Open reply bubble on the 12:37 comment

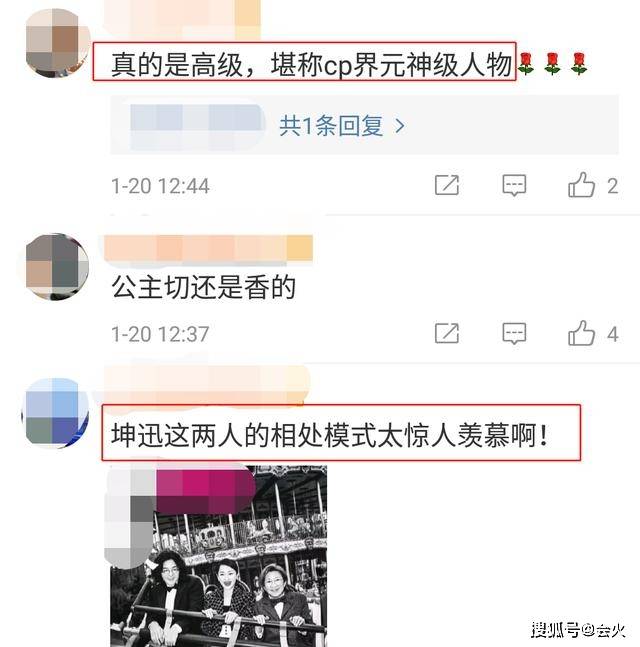point(514,333)
